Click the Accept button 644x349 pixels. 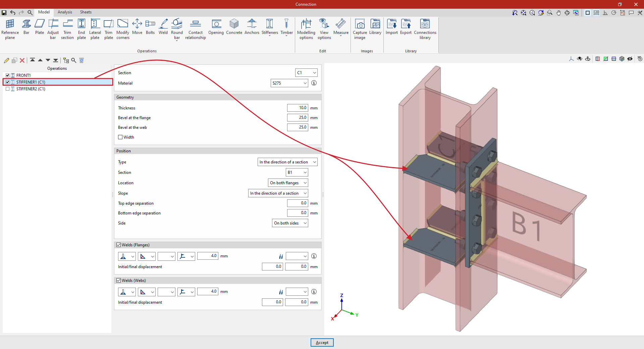[x=322, y=343]
